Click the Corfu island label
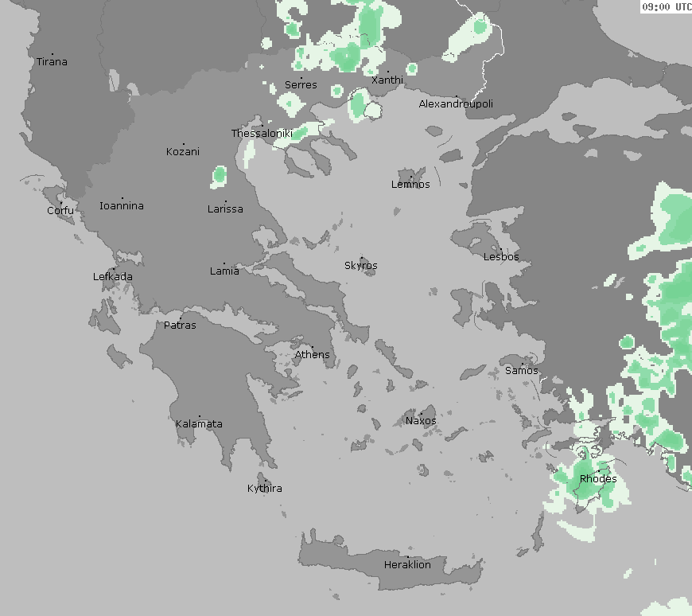The height and width of the screenshot is (616, 692). 60,211
